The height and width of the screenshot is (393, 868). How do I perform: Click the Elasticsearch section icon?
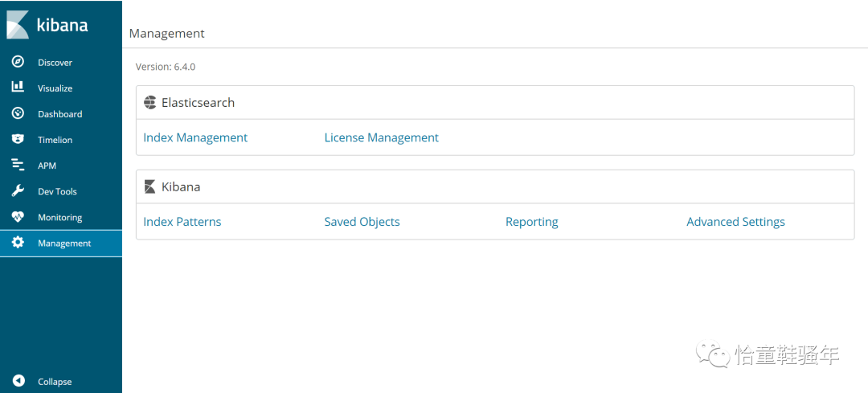pyautogui.click(x=149, y=102)
